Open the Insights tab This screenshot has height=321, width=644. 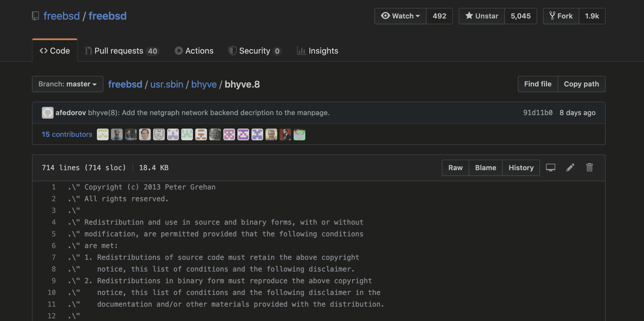pyautogui.click(x=318, y=51)
